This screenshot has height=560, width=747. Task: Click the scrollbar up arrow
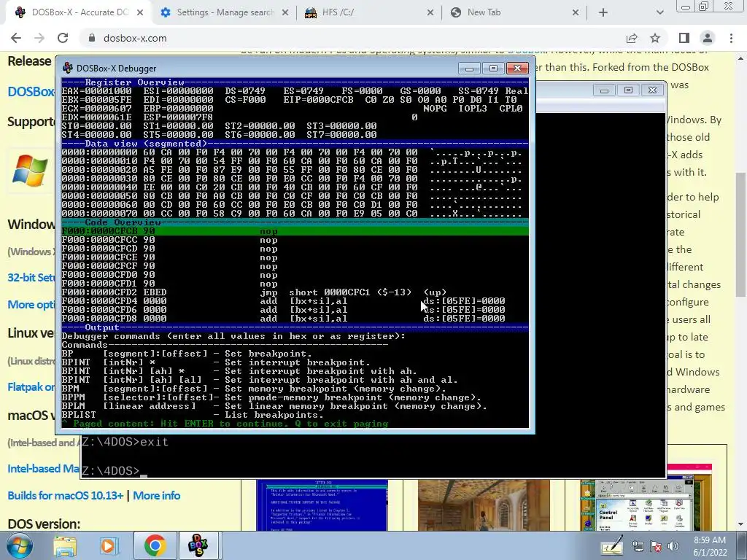click(741, 58)
